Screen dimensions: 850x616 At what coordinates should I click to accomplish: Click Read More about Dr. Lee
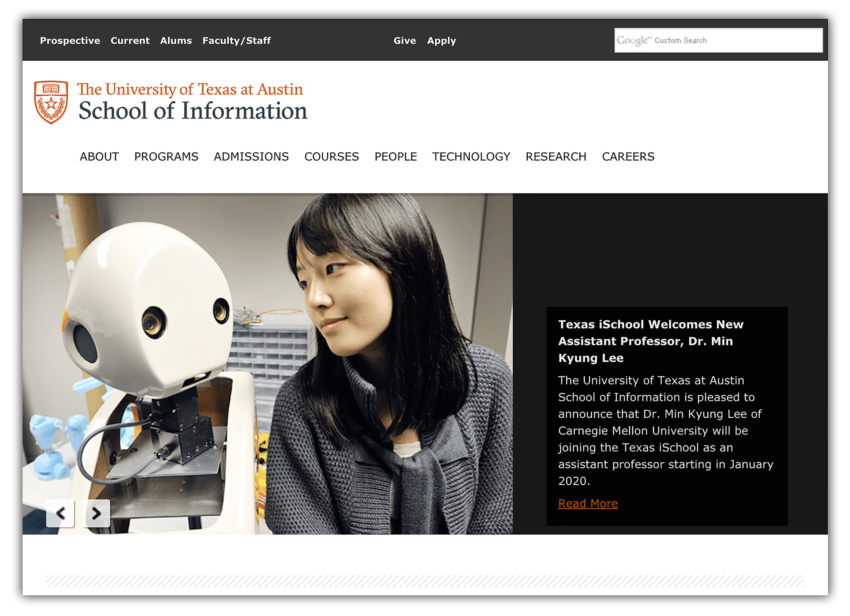tap(587, 504)
